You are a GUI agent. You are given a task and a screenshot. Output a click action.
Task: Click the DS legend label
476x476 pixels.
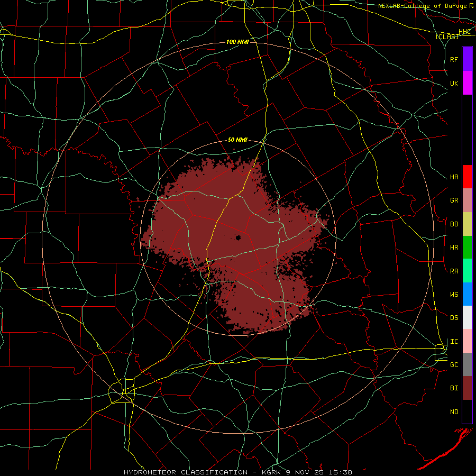[x=454, y=318]
